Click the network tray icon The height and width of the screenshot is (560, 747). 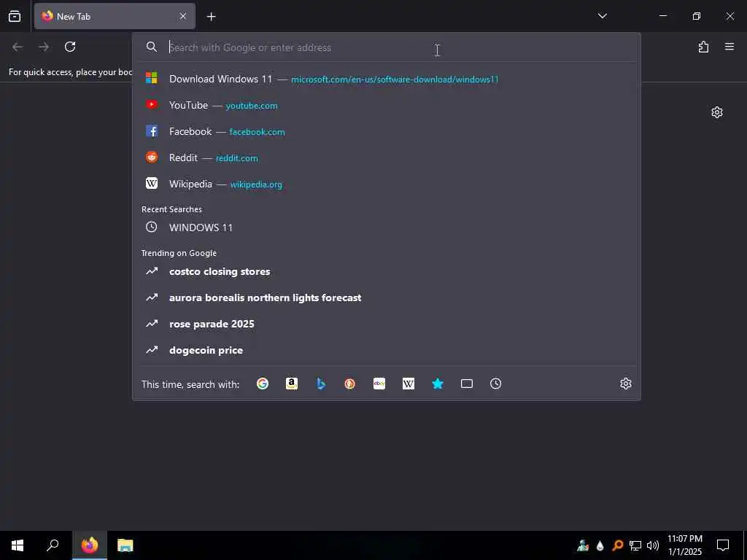point(635,545)
